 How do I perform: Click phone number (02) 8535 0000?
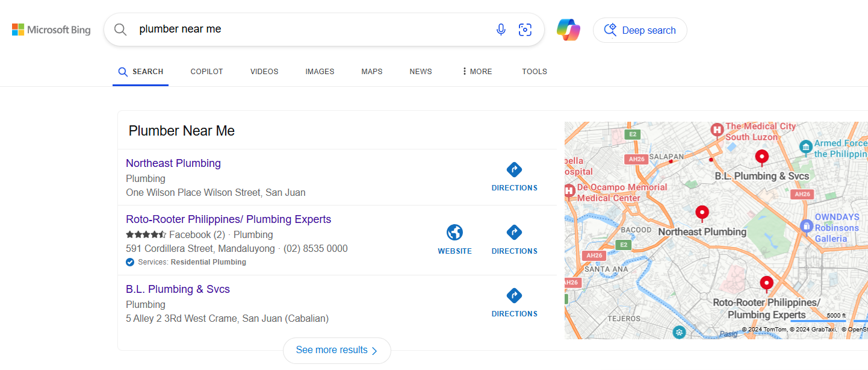click(x=315, y=249)
